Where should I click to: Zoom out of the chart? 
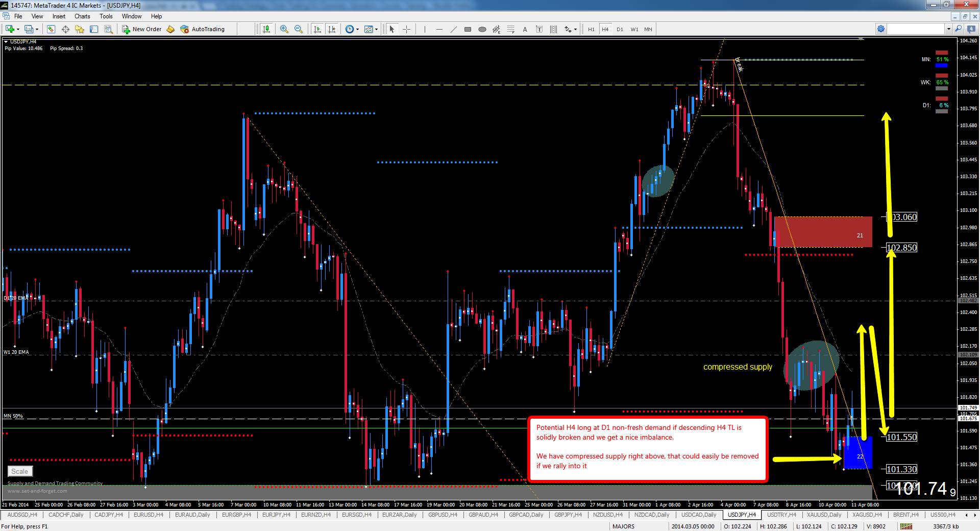pos(299,29)
